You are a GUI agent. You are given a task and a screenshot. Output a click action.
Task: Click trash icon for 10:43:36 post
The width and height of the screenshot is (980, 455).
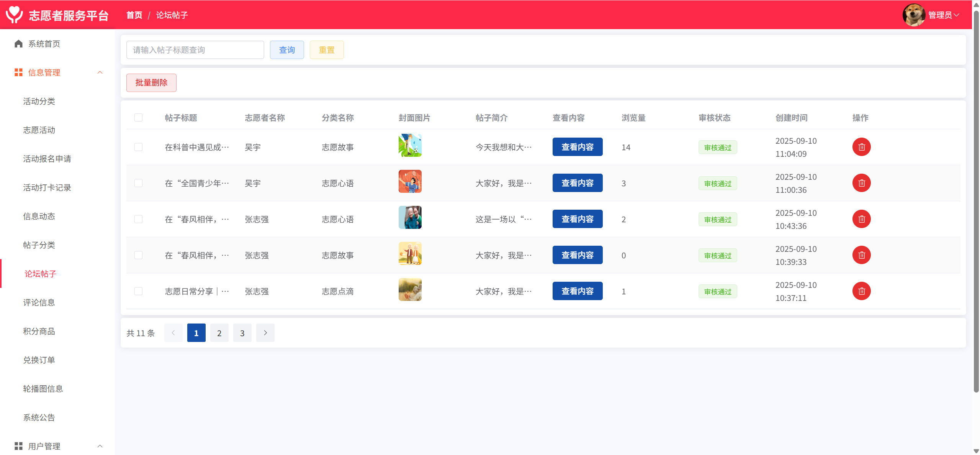(x=861, y=219)
